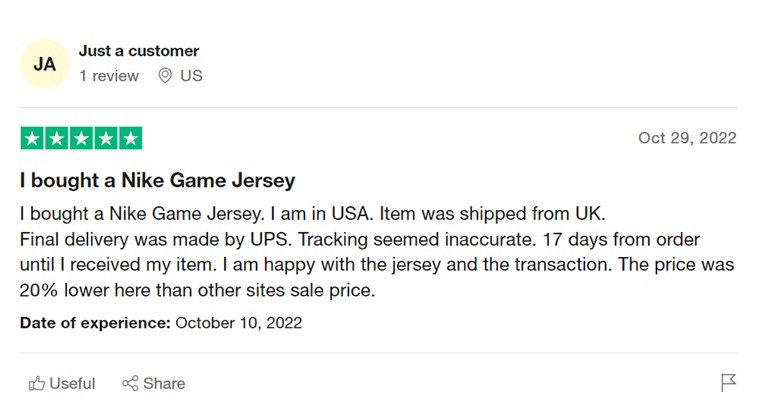Click the third green star
The width and height of the screenshot is (761, 415).
tap(81, 138)
